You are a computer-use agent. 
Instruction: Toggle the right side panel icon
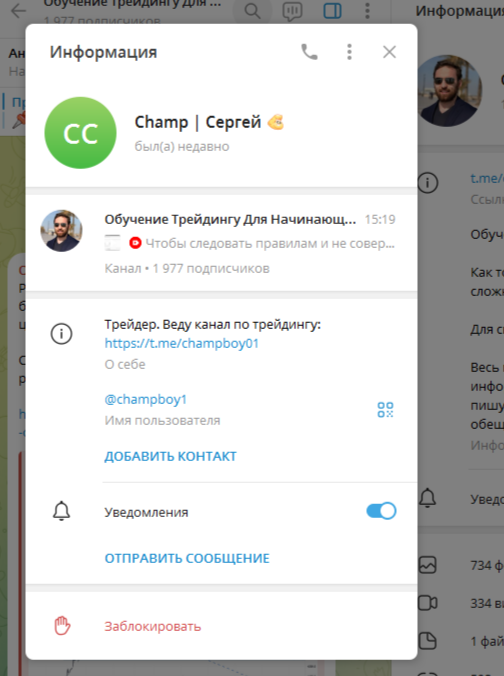[332, 11]
